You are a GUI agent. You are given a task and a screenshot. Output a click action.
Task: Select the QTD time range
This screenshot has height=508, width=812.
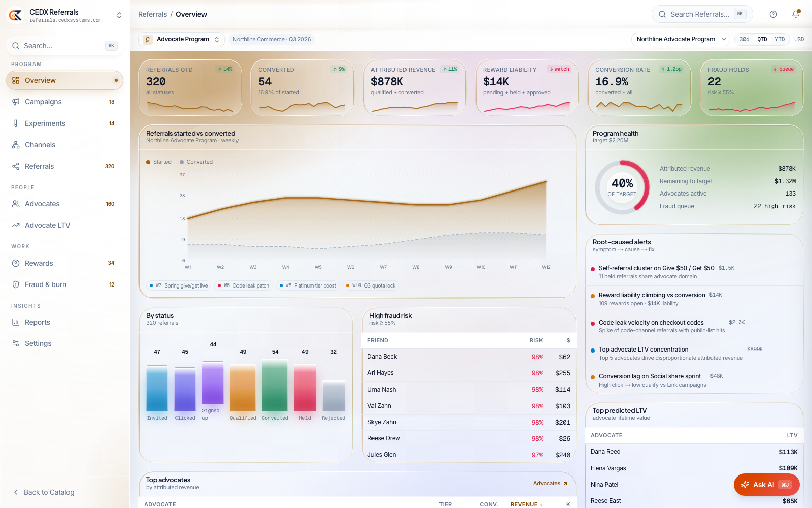762,39
